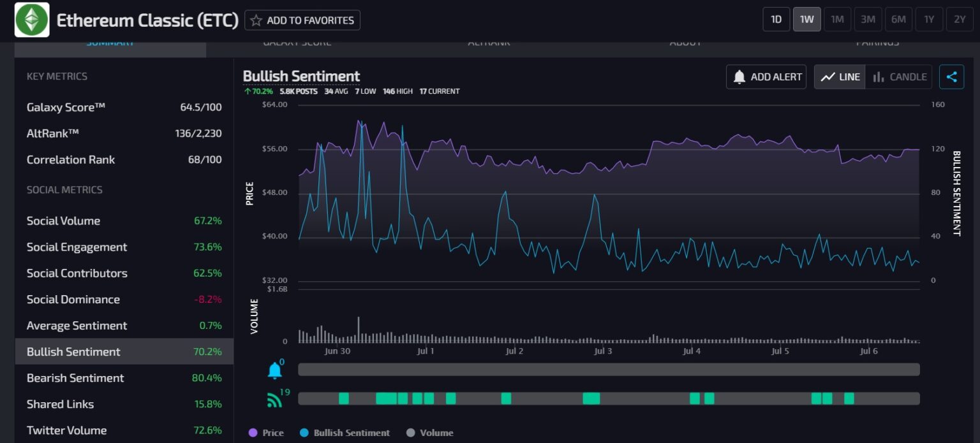Select Twitter Volume metric

click(x=124, y=430)
